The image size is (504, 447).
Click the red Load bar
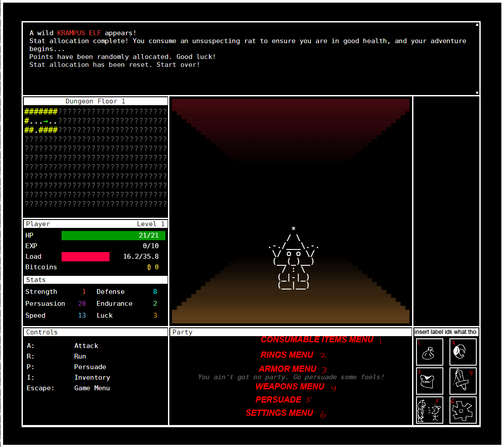tap(85, 256)
